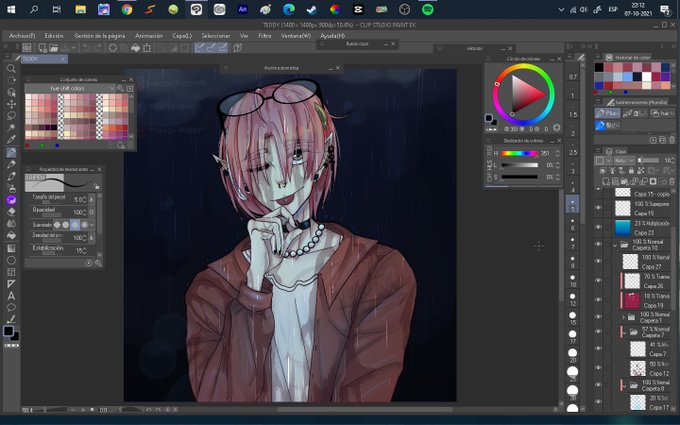Image resolution: width=680 pixels, height=425 pixels.
Task: Show hidden system tray icons chevron
Action: click(561, 10)
